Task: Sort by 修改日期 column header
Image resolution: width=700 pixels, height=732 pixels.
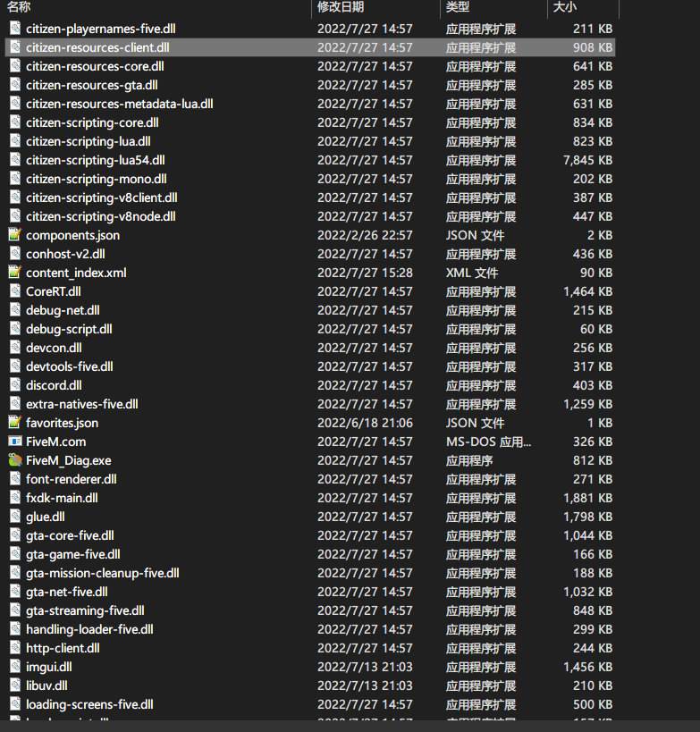Action: [340, 6]
